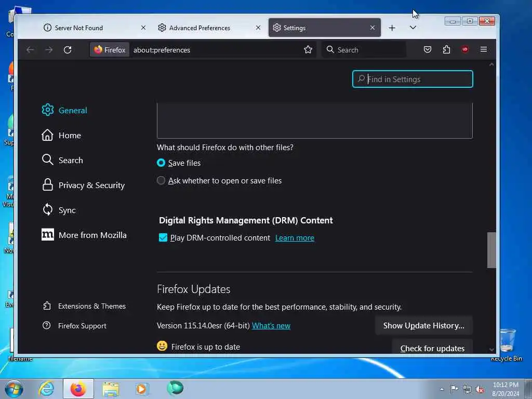Switch to the Server Not Found tab
The image size is (532, 399).
[x=95, y=28]
